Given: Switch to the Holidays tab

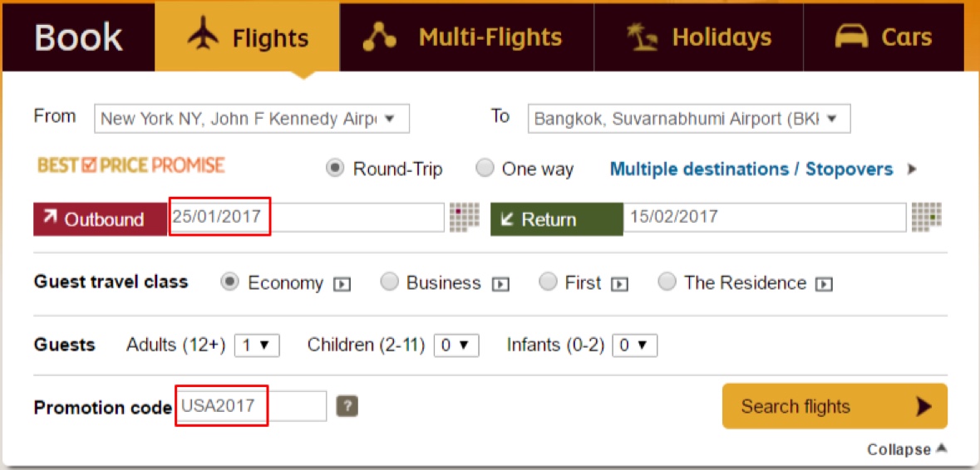Looking at the screenshot, I should (698, 37).
